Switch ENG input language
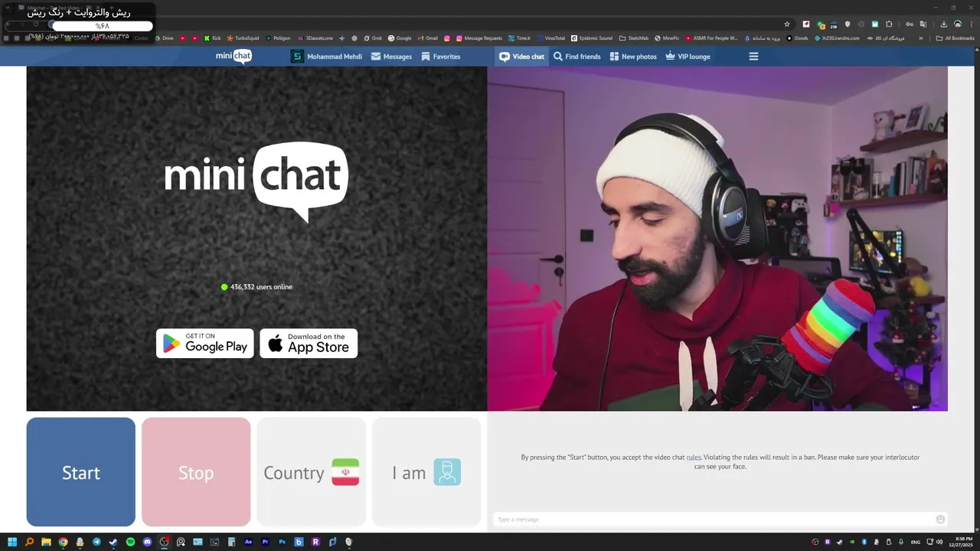Viewport: 980px width, 551px height. 916,542
